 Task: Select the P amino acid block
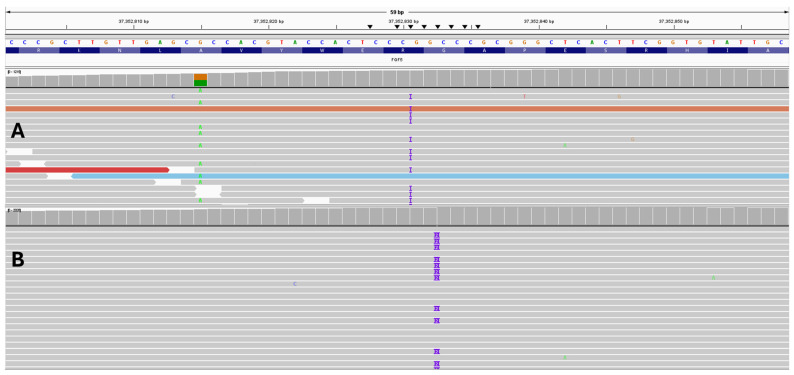(525, 51)
